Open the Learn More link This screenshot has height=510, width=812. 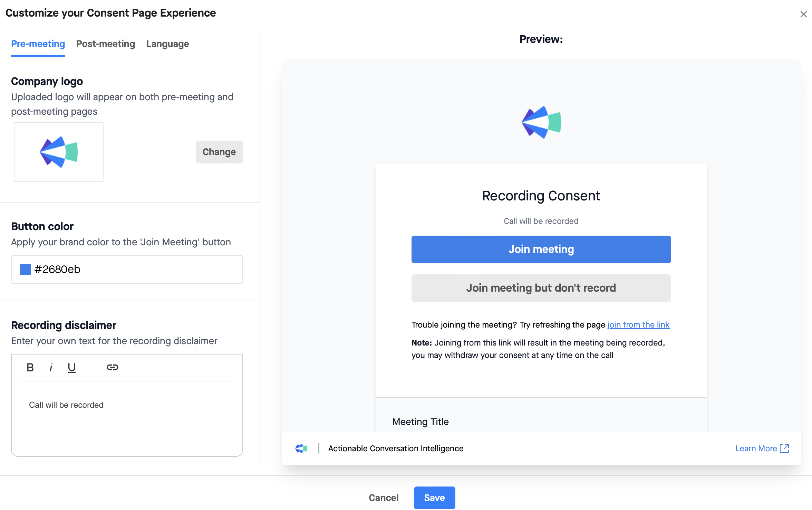pyautogui.click(x=756, y=448)
